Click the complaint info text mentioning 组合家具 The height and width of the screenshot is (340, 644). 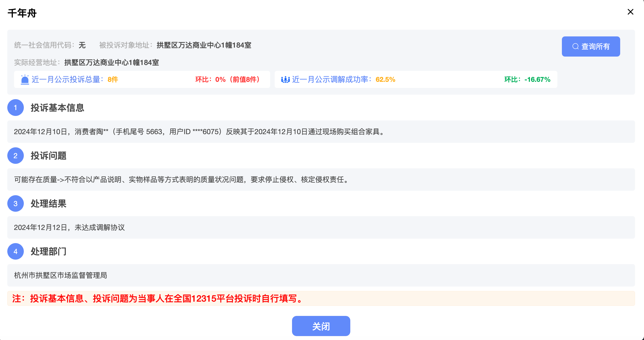(x=200, y=132)
